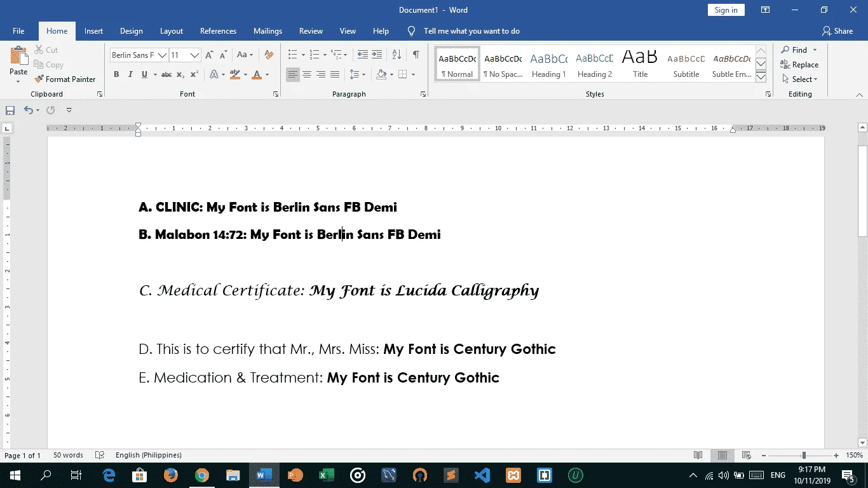The width and height of the screenshot is (868, 488).
Task: Switch to Web Layout view
Action: click(747, 456)
